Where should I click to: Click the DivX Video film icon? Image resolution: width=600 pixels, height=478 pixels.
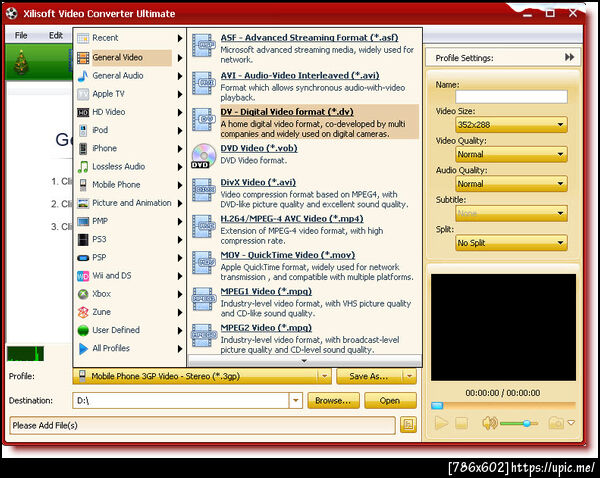pyautogui.click(x=202, y=190)
